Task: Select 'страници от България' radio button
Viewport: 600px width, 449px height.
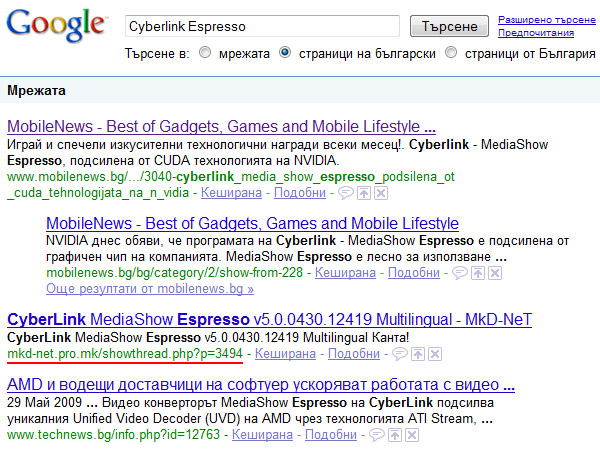Action: tap(451, 52)
